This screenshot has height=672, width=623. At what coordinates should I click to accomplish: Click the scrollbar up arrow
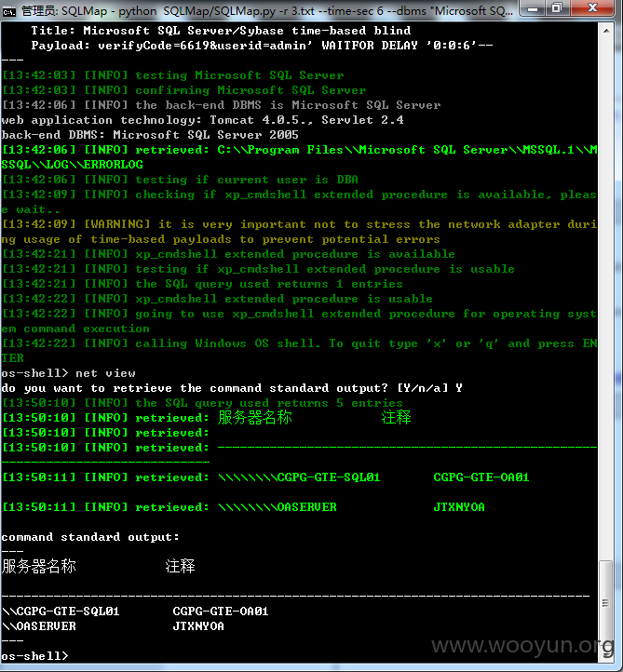coord(606,31)
